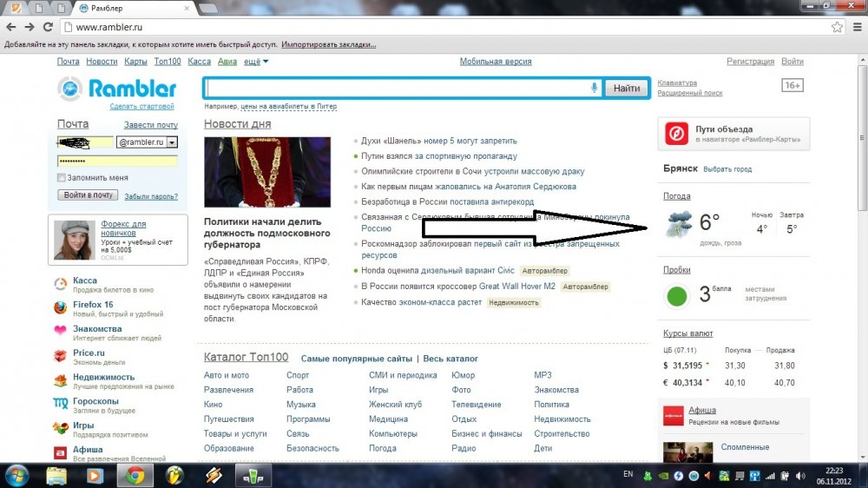
Task: Expand the ещё menu dropdown
Action: click(256, 62)
